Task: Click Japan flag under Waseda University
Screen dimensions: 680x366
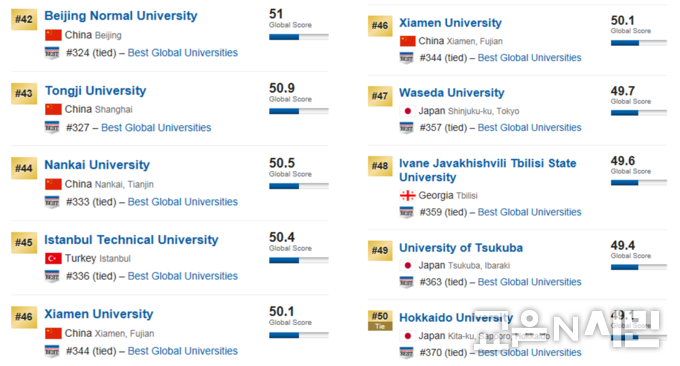Action: (x=407, y=111)
